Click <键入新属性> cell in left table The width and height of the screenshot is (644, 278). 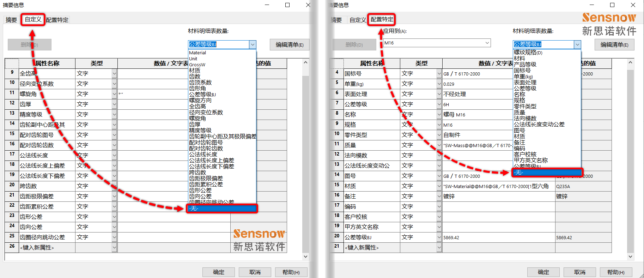click(x=47, y=248)
